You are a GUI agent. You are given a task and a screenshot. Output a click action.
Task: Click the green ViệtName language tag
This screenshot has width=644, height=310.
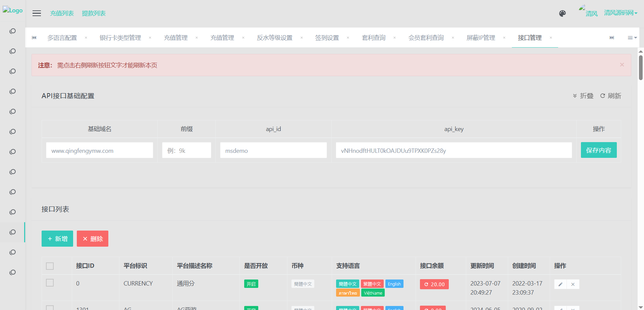[373, 293]
